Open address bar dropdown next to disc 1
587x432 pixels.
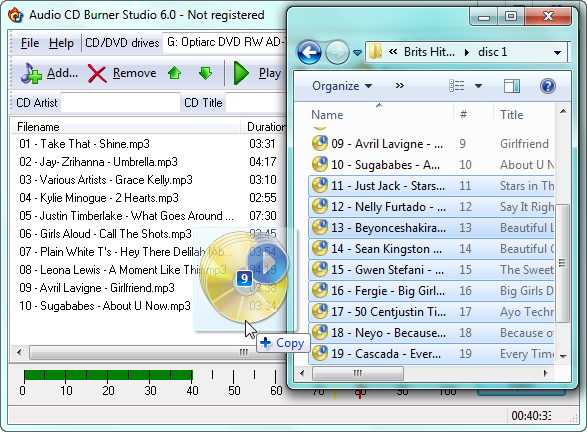tap(557, 53)
